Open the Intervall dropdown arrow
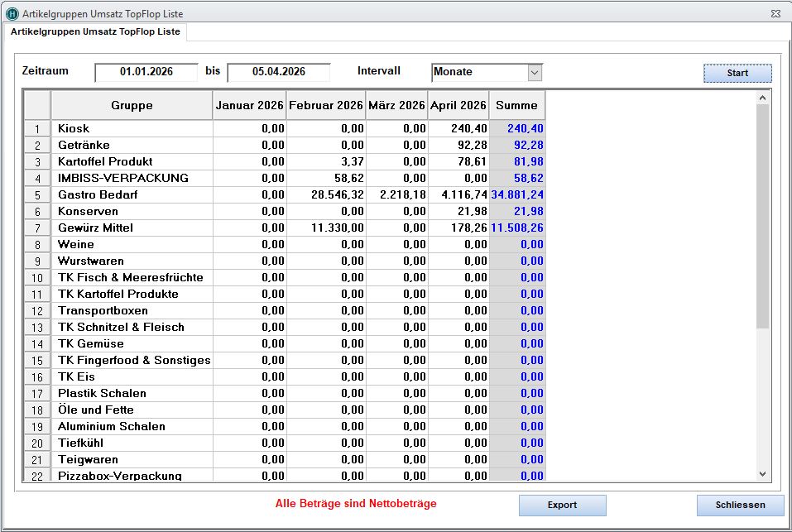This screenshot has height=532, width=792. [x=535, y=73]
